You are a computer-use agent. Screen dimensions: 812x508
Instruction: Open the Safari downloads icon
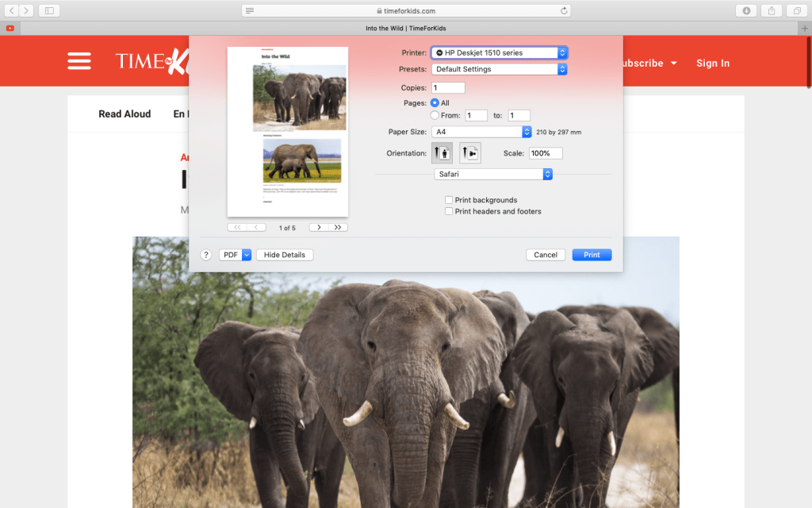(745, 10)
